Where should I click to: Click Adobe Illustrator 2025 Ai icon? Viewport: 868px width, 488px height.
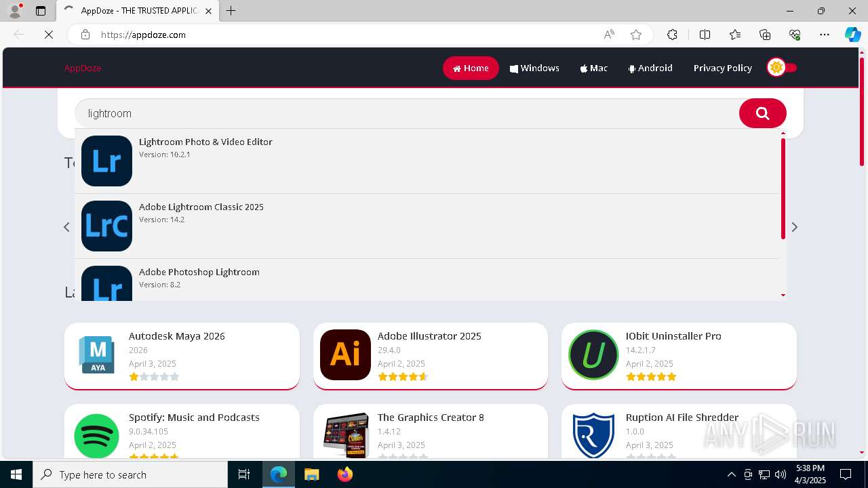(345, 354)
